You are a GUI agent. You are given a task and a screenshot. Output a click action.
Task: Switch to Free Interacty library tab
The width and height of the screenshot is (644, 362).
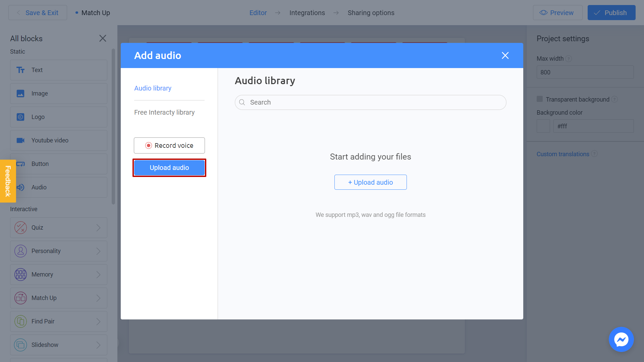pyautogui.click(x=165, y=112)
